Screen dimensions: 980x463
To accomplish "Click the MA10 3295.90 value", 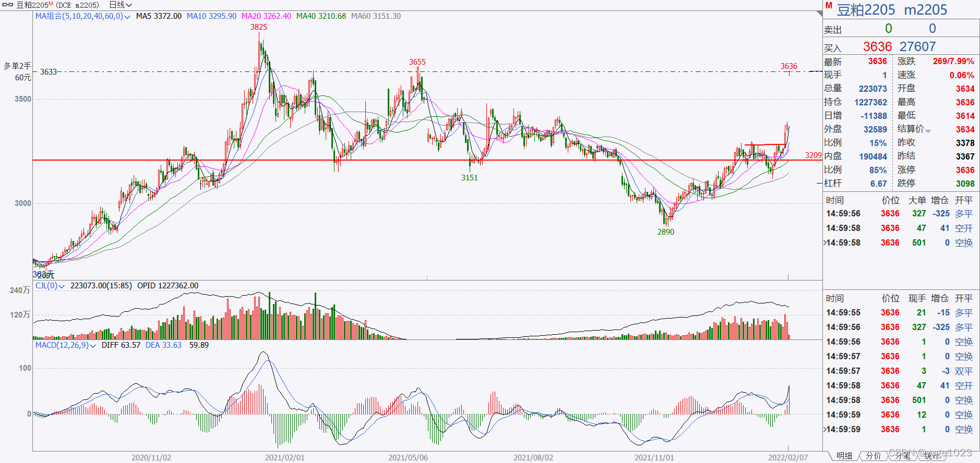I will coord(211,16).
